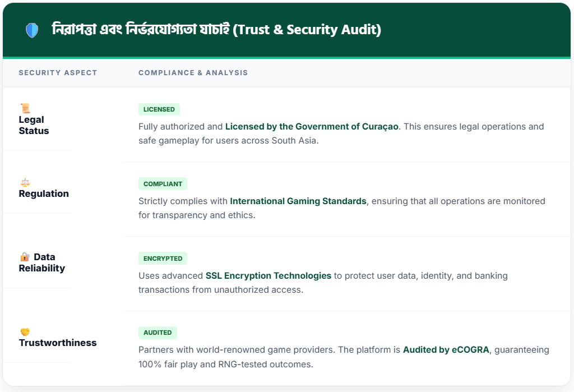574x392 pixels.
Task: Click 'SSL Encryption Technologies' bold text
Action: point(268,275)
